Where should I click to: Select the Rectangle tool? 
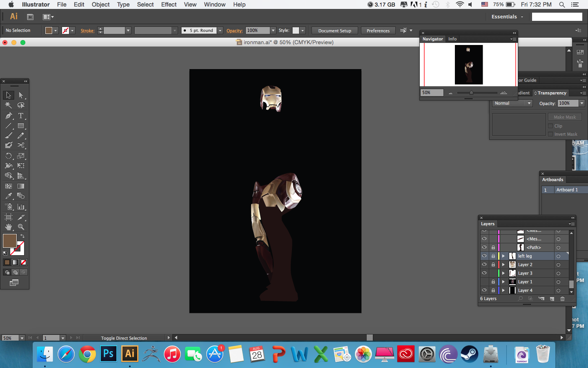pyautogui.click(x=21, y=126)
